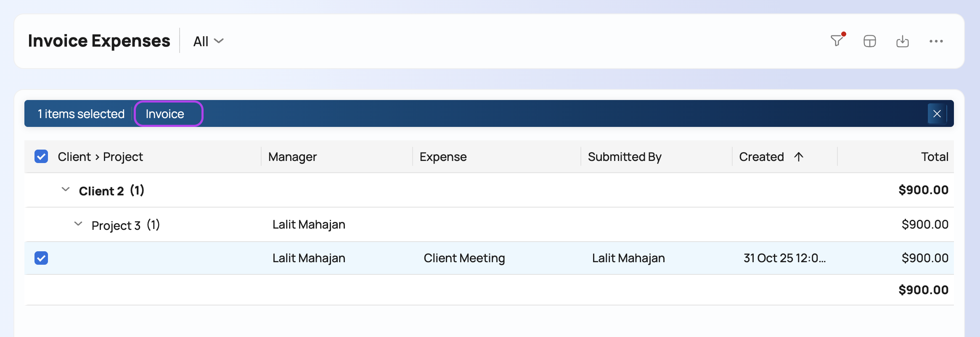The height and width of the screenshot is (337, 980).
Task: Click the Submitted By column header
Action: point(624,157)
